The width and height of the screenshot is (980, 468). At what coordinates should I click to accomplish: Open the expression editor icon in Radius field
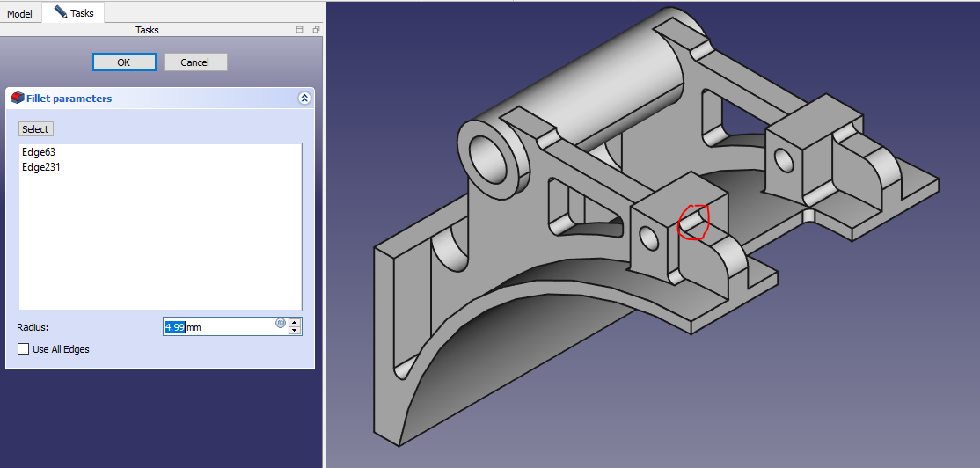point(281,323)
